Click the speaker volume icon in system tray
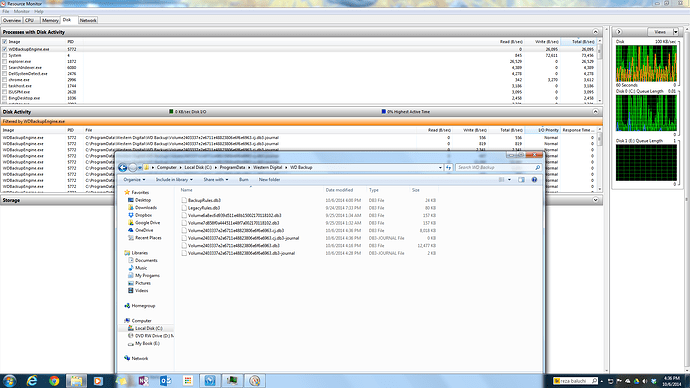The image size is (690, 388). coord(645,381)
